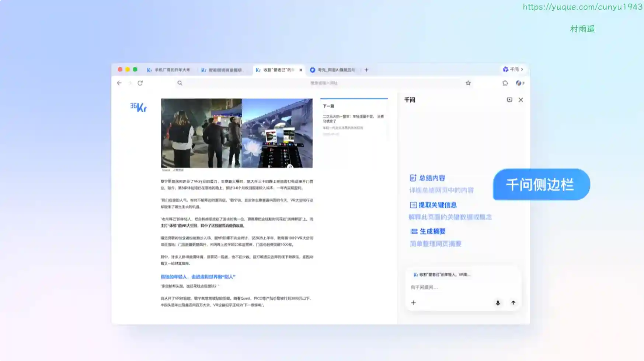The image size is (644, 361).
Task: Click the plus attachment icon in chat box
Action: coord(413,303)
